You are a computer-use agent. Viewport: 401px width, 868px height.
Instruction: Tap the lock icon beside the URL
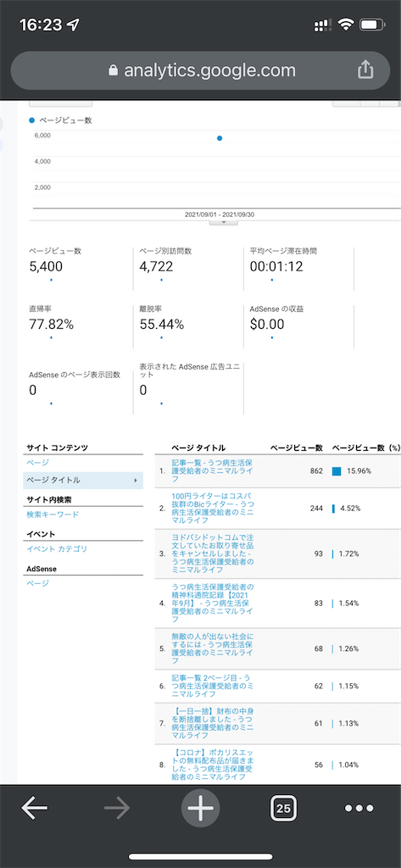click(x=114, y=71)
